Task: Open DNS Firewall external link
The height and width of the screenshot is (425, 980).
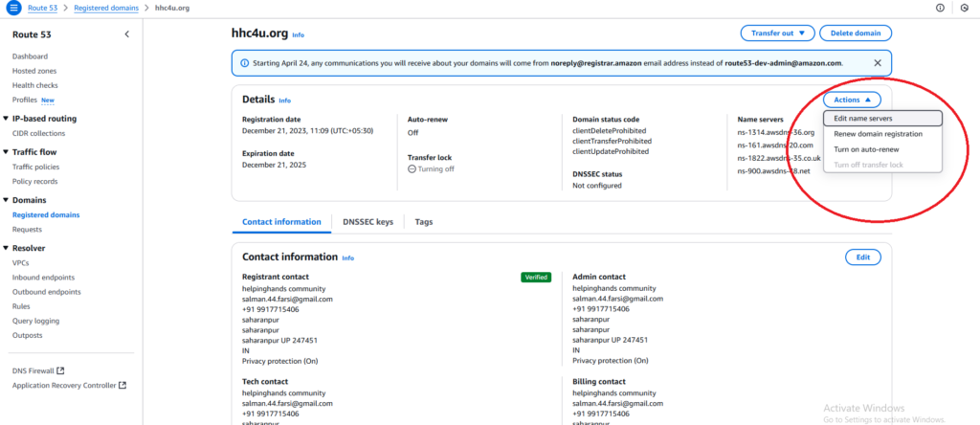Action: pos(38,370)
